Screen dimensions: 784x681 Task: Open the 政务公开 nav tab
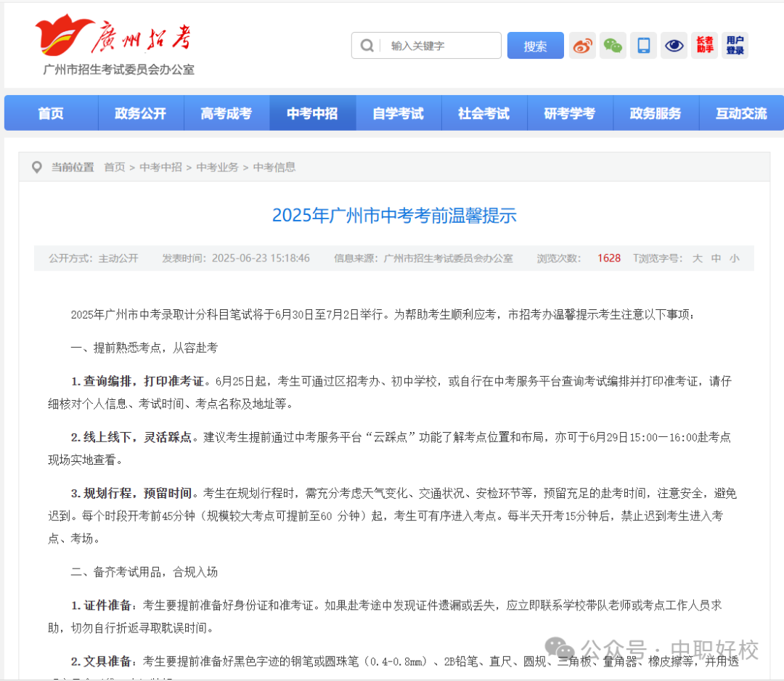(x=141, y=113)
